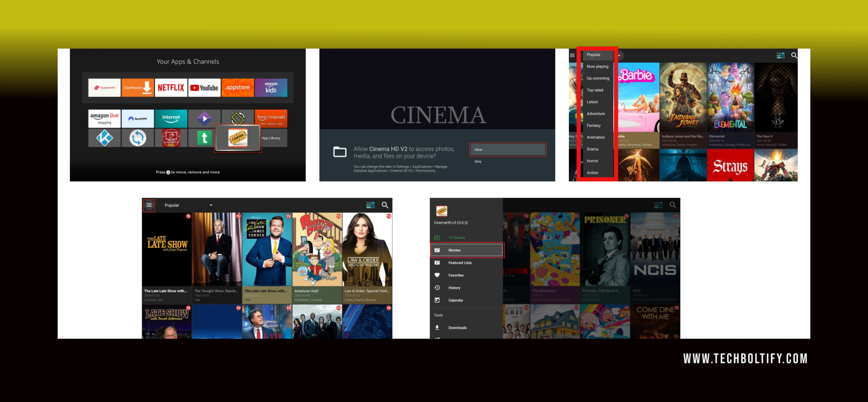Select the Favorites heart icon

pos(437,275)
